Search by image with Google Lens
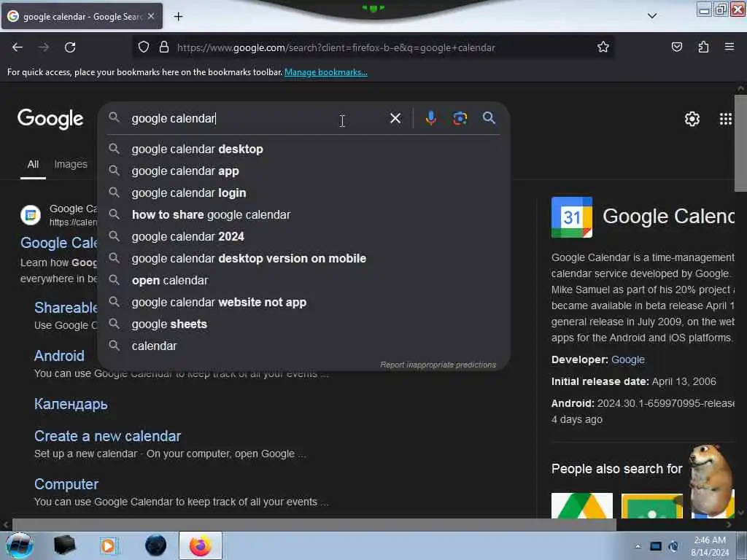The image size is (747, 560). tap(460, 118)
